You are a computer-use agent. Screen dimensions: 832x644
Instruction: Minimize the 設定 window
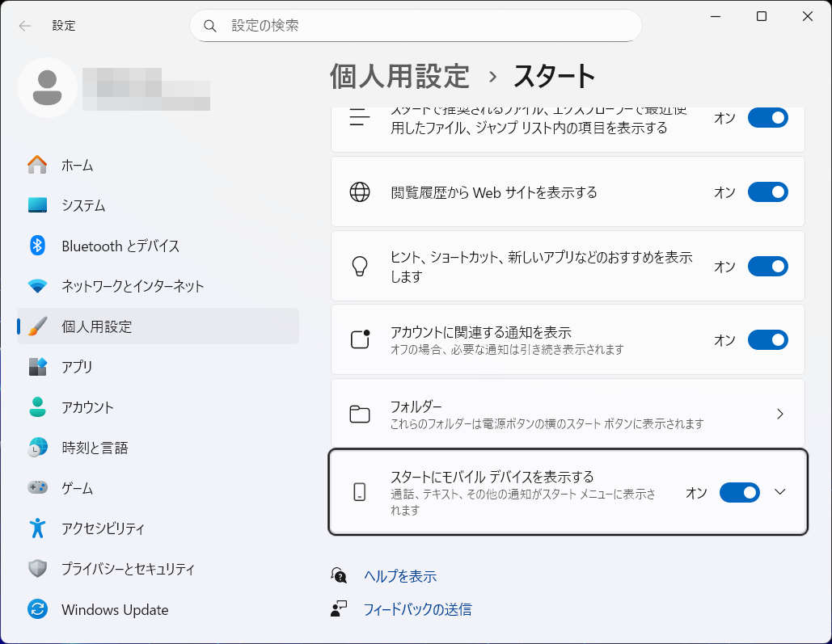(x=716, y=16)
